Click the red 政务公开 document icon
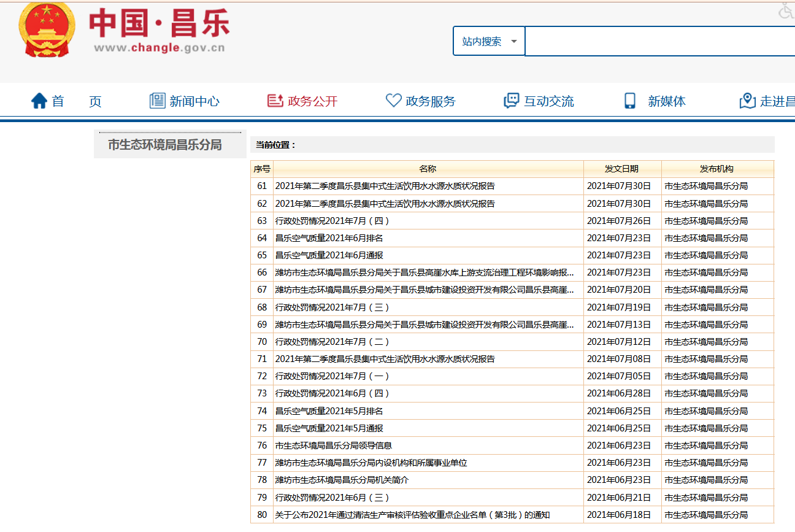 click(275, 101)
